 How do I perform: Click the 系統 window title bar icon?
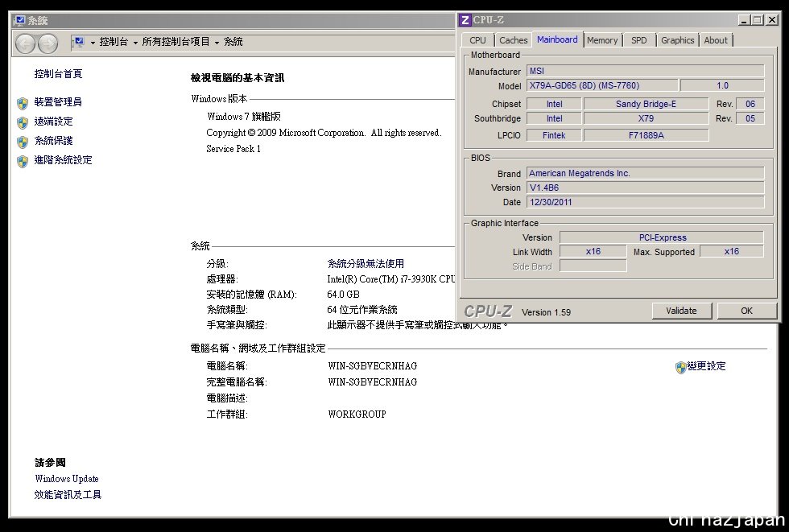click(19, 21)
